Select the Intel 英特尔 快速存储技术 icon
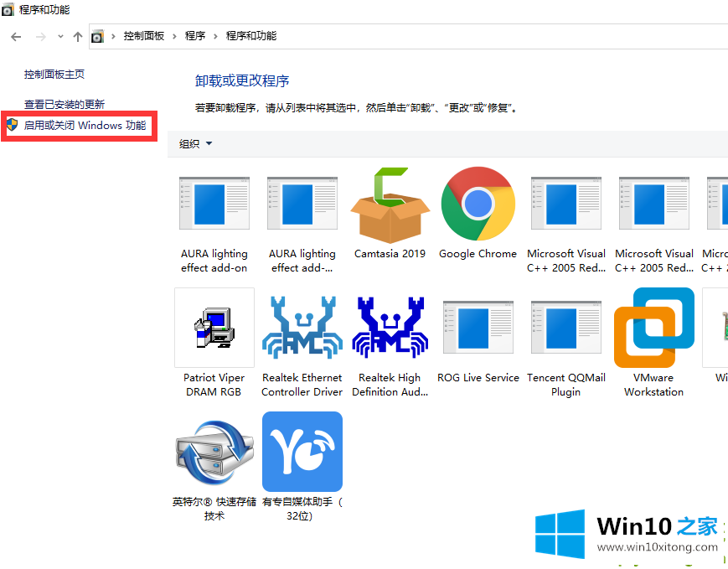The width and height of the screenshot is (728, 569). [214, 453]
